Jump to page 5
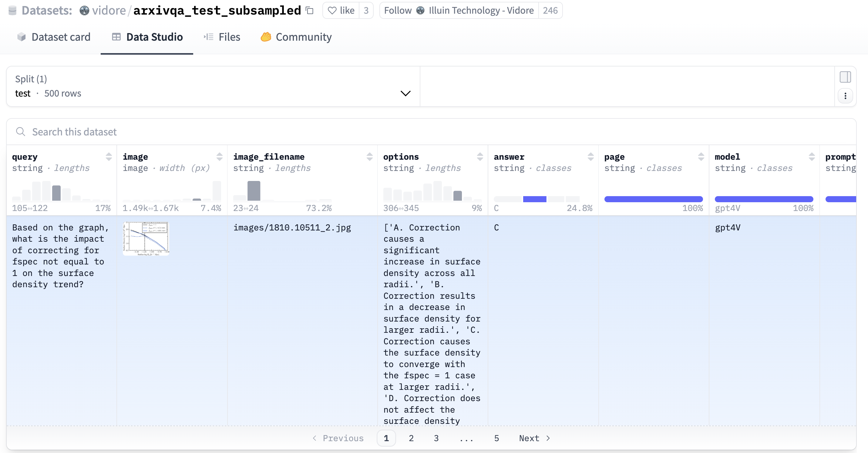This screenshot has width=868, height=453. (496, 438)
